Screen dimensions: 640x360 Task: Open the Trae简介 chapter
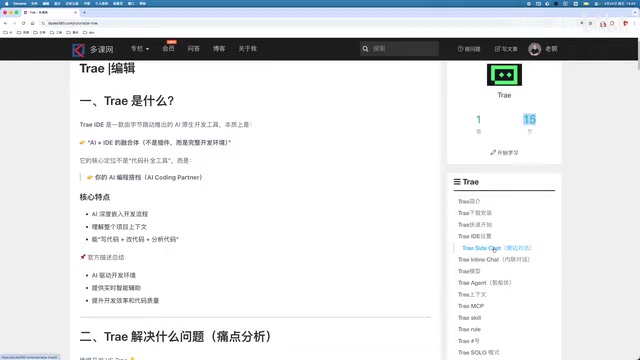(x=469, y=202)
